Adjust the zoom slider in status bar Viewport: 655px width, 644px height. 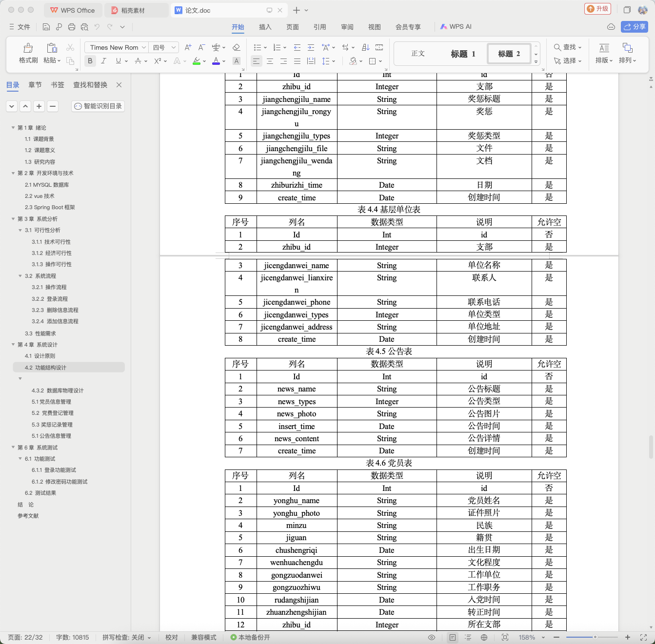pos(595,637)
